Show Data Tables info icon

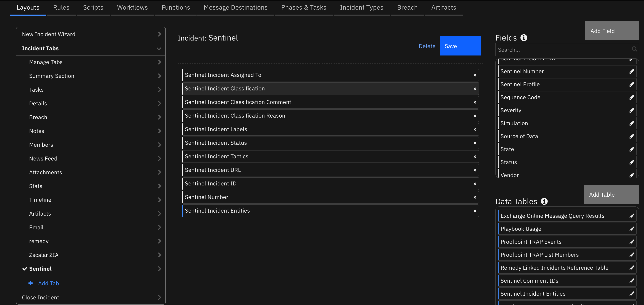pyautogui.click(x=544, y=201)
